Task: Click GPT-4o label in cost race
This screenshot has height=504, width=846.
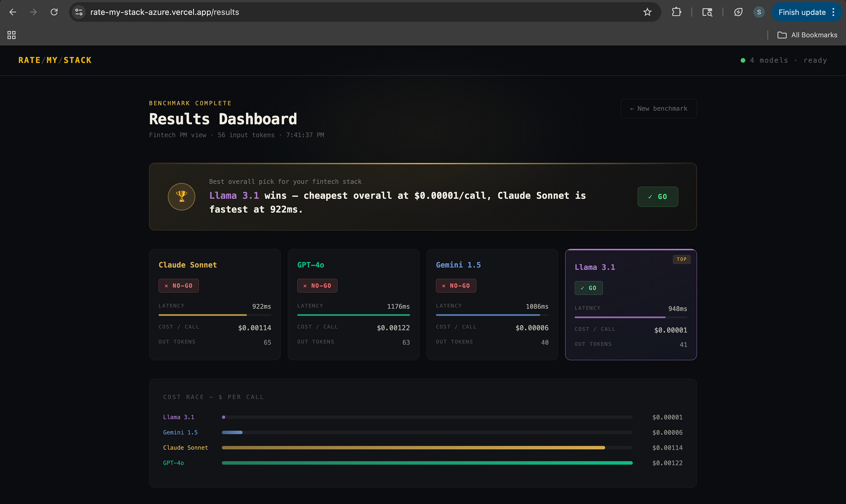Action: click(x=173, y=463)
